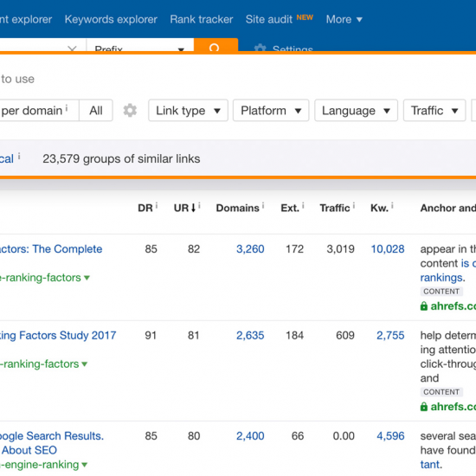Open the Platform filter dropdown
The width and height of the screenshot is (476, 476).
(x=271, y=111)
